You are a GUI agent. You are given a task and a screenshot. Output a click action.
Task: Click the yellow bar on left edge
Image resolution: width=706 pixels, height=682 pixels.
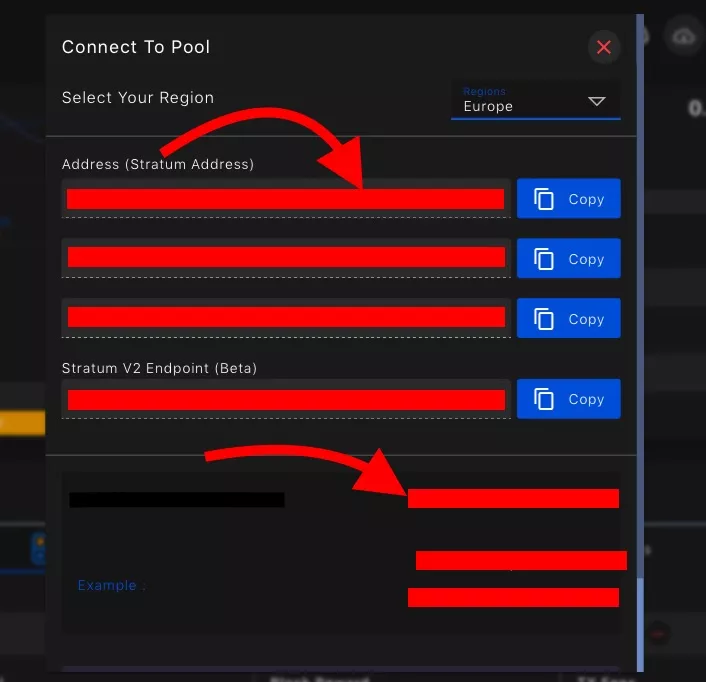pyautogui.click(x=22, y=423)
